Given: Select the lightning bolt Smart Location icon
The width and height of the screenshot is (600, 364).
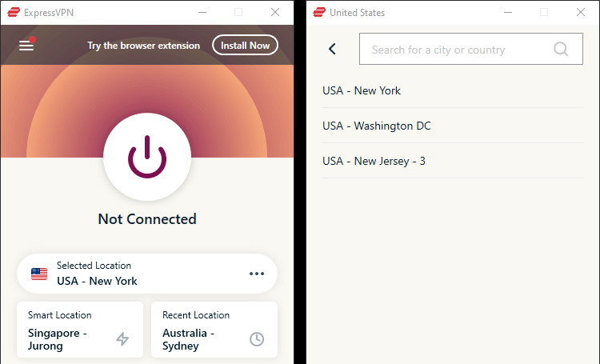Looking at the screenshot, I should [122, 338].
